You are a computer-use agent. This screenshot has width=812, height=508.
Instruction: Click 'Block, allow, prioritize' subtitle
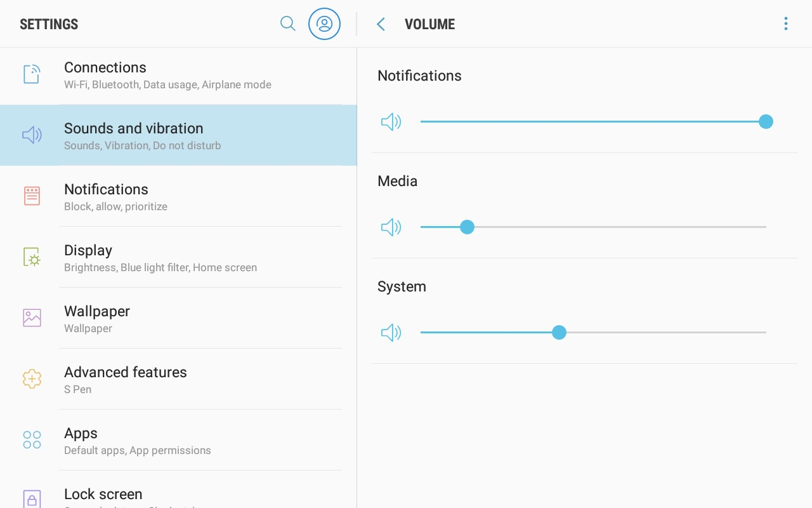coord(115,206)
